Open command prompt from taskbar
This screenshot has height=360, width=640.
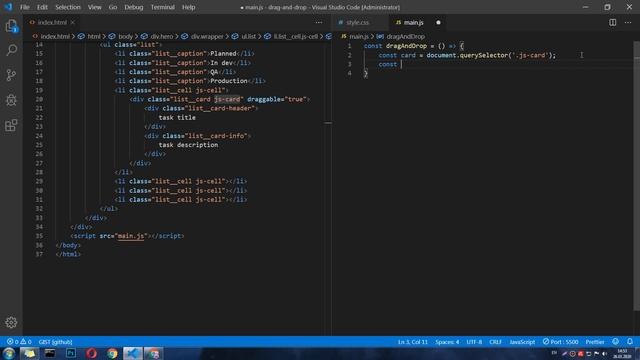click(50, 353)
